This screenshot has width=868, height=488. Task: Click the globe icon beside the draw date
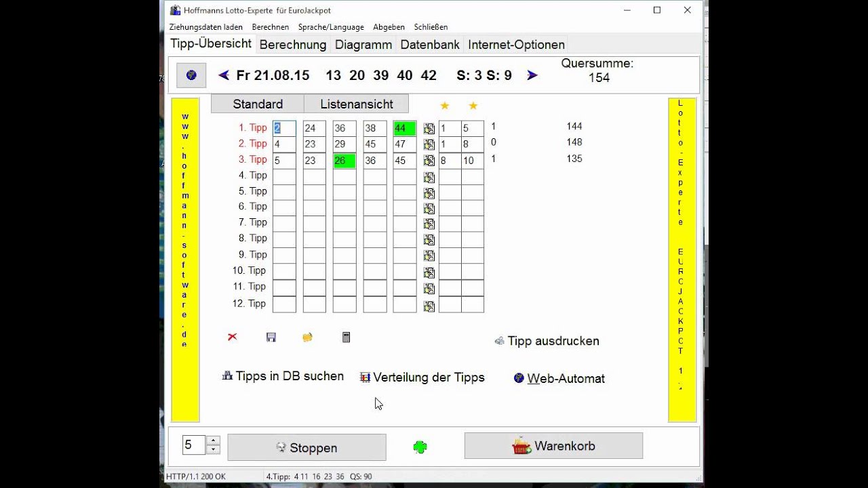tap(191, 75)
